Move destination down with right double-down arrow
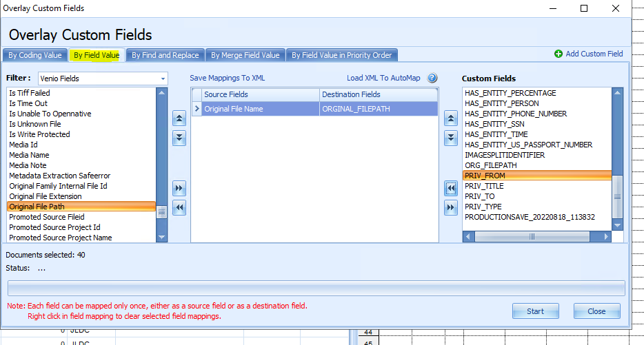This screenshot has height=345, width=644. click(x=450, y=138)
